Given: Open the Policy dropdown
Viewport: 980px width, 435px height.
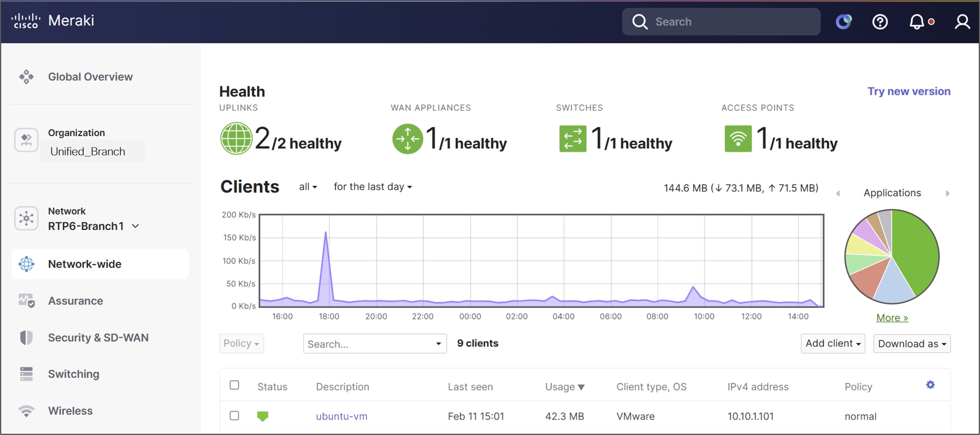Looking at the screenshot, I should [241, 343].
